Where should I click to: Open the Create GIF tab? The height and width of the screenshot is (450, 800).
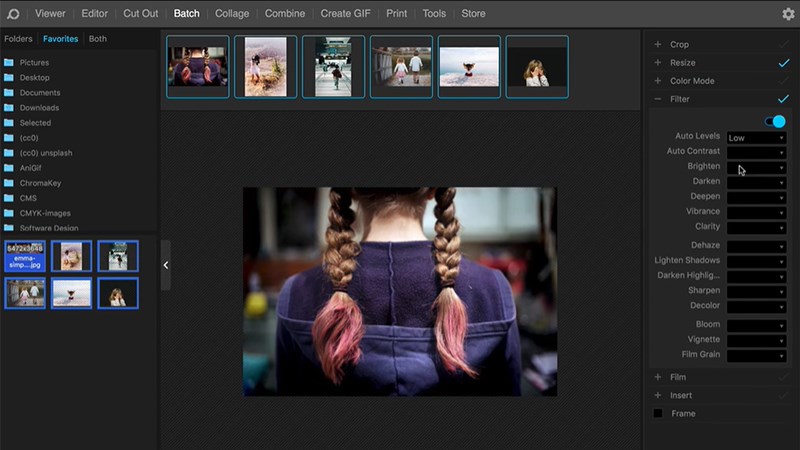click(347, 14)
